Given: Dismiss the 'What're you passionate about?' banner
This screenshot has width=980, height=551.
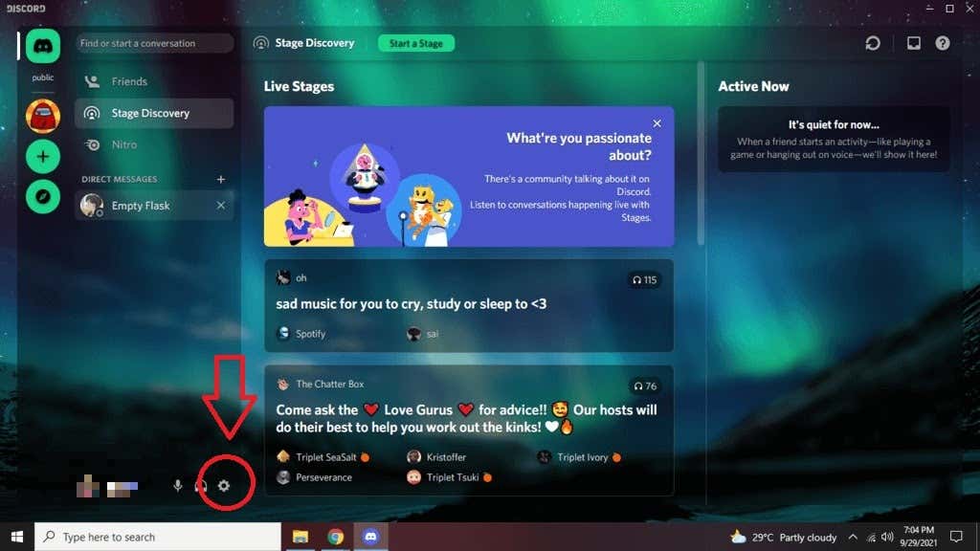Looking at the screenshot, I should pos(657,123).
